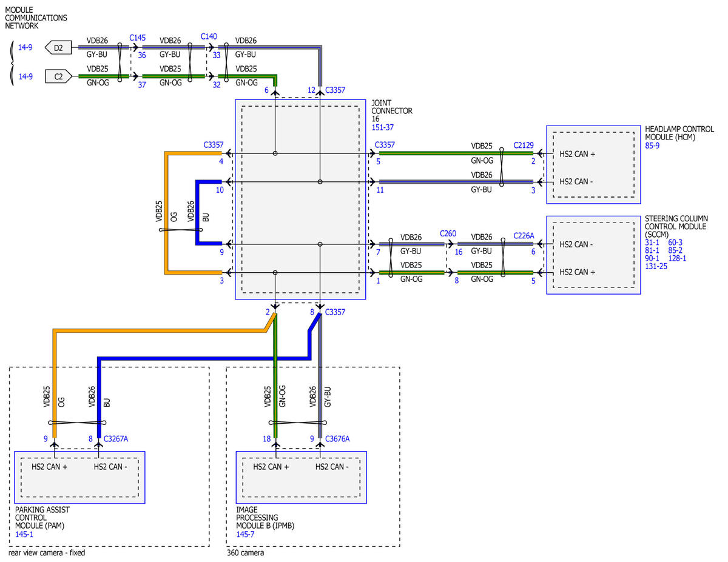Select the Headlamp Control Module box
This screenshot has width=728, height=562.
tap(593, 164)
